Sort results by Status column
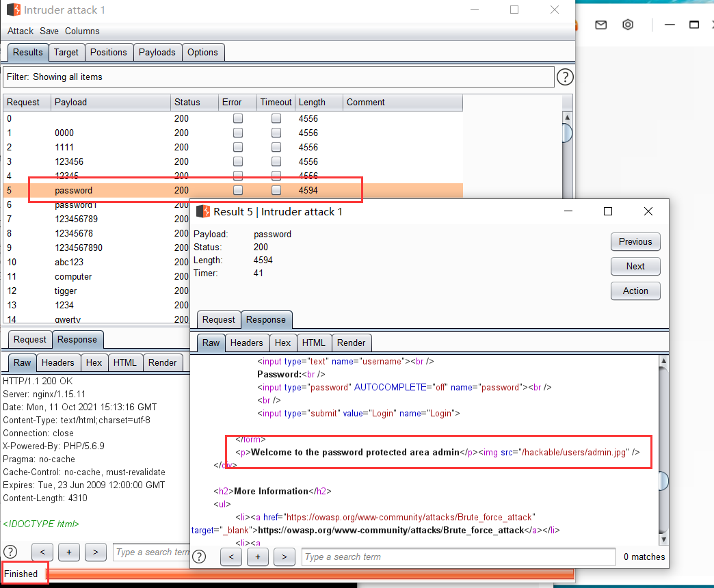Viewport: 714px width, 588px height. (x=194, y=103)
